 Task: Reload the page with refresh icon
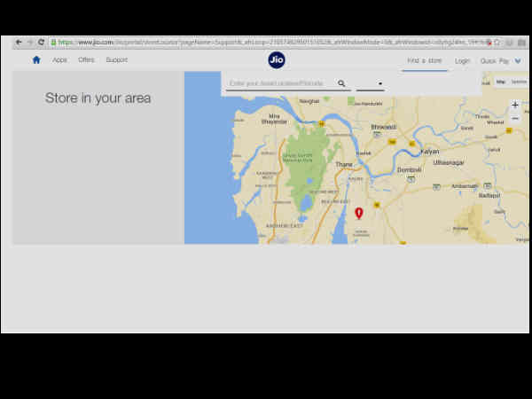[41, 42]
